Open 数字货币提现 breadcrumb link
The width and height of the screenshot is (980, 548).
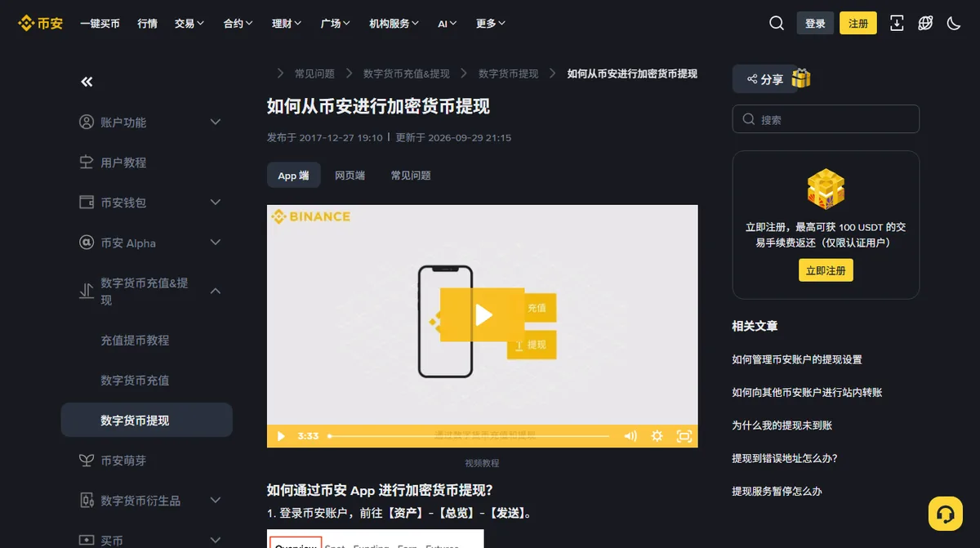509,74
